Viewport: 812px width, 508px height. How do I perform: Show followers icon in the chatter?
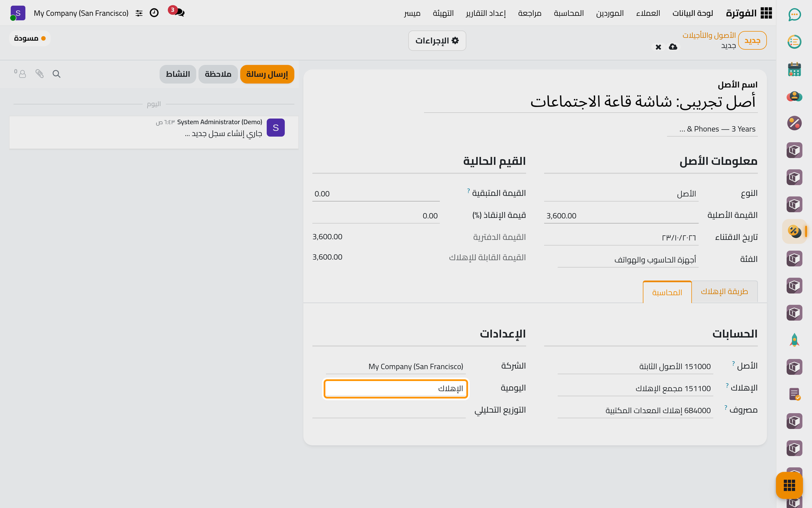pyautogui.click(x=20, y=74)
